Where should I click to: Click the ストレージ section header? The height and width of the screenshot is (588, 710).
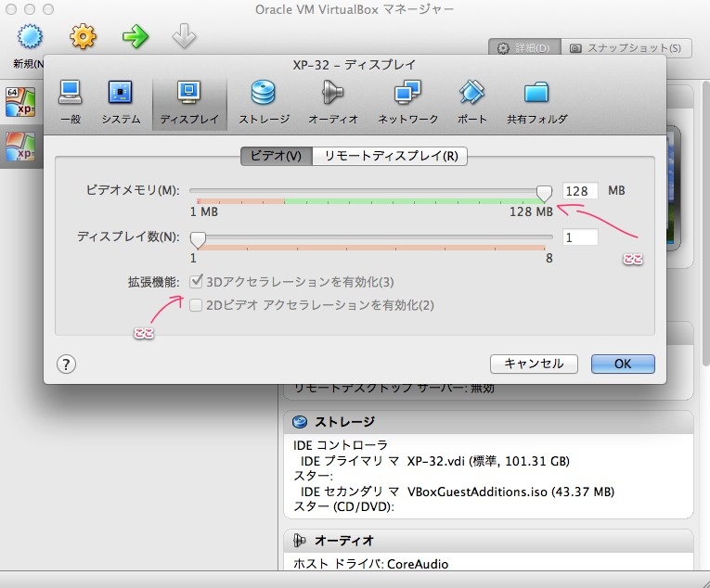point(488,422)
